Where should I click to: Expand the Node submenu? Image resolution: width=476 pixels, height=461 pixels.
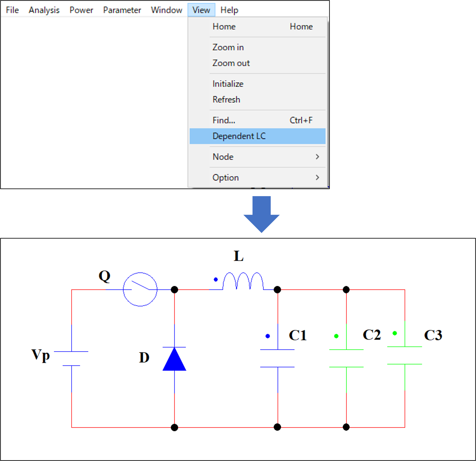pyautogui.click(x=257, y=157)
